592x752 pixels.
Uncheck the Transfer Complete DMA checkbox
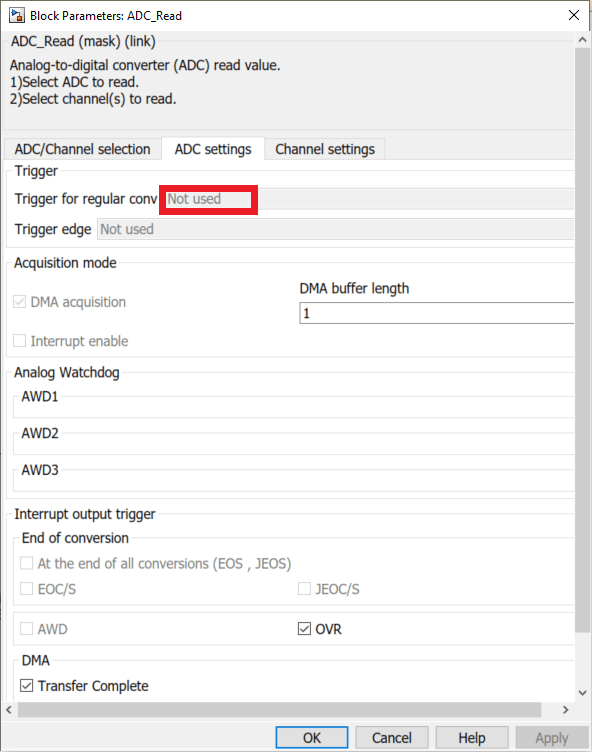point(26,686)
